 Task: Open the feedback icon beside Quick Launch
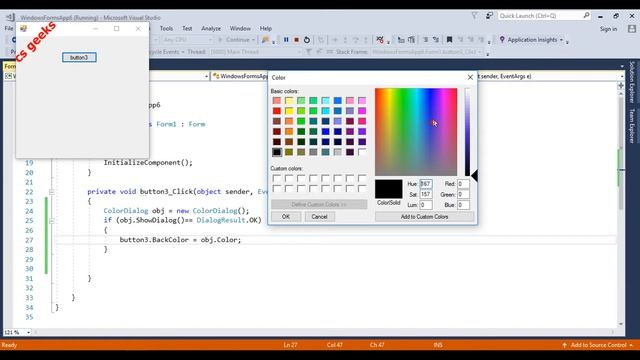489,16
